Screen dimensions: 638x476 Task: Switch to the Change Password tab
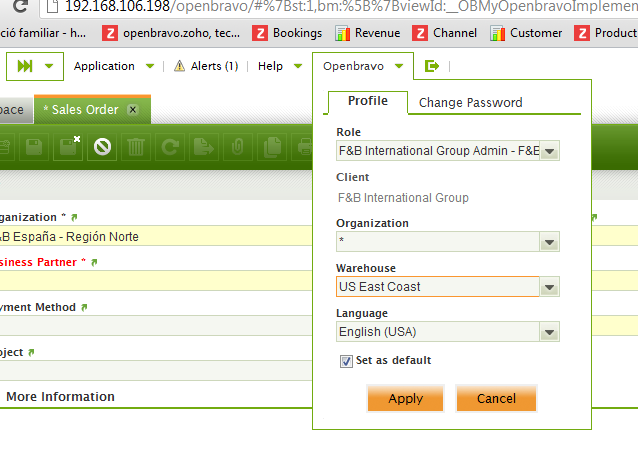click(x=470, y=103)
